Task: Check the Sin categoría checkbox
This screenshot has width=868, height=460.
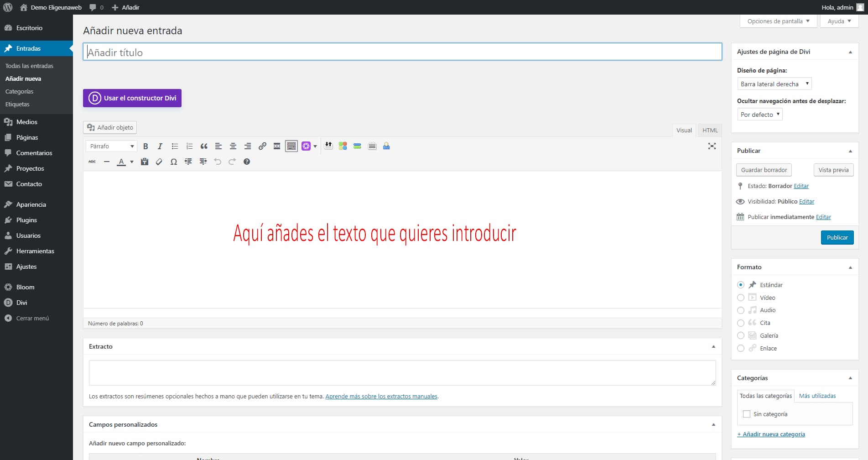Action: pos(747,414)
